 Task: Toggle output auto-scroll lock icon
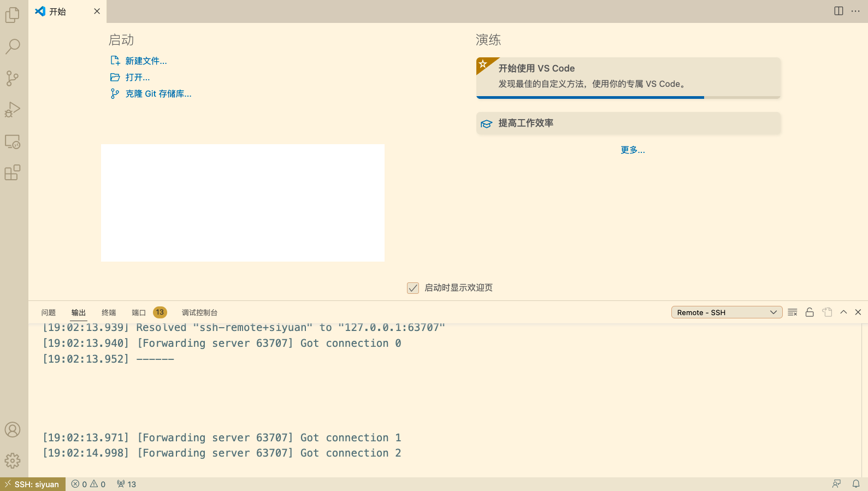tap(810, 312)
